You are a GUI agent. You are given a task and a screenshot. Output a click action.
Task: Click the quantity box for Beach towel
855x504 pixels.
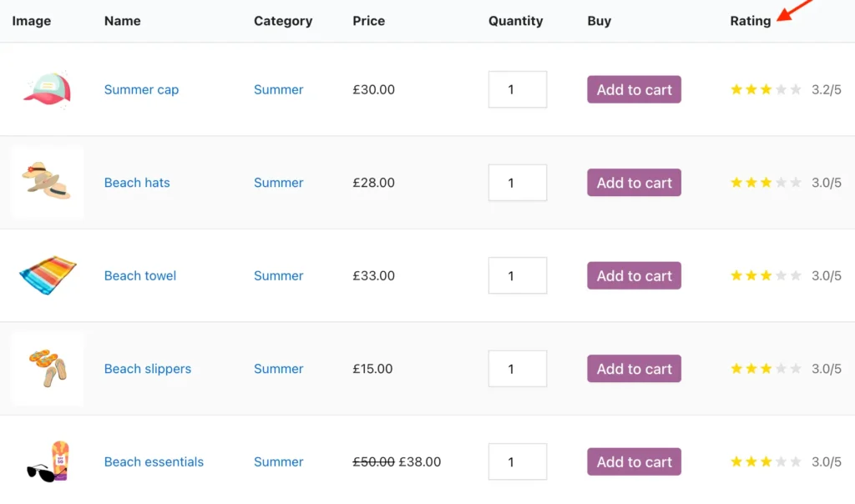[517, 275]
